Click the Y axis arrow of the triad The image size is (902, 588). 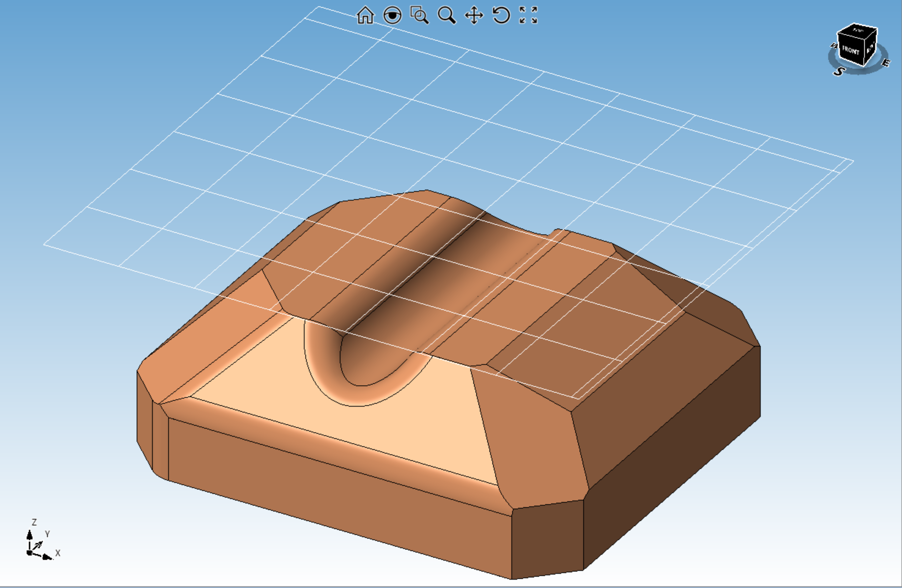[39, 544]
